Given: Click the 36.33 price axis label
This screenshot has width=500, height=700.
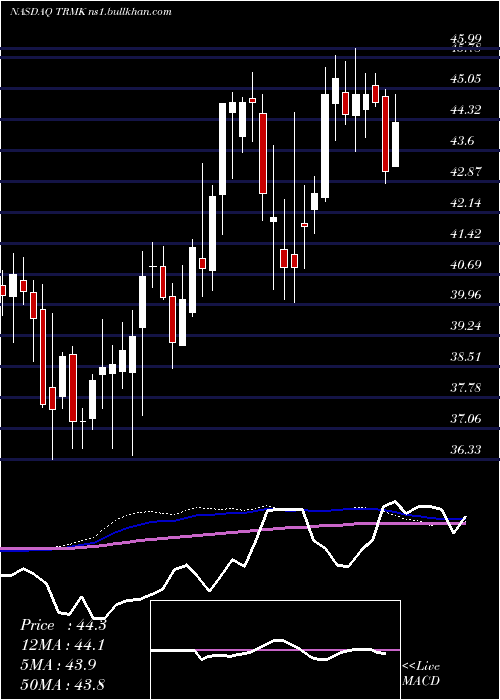Looking at the screenshot, I should [466, 450].
